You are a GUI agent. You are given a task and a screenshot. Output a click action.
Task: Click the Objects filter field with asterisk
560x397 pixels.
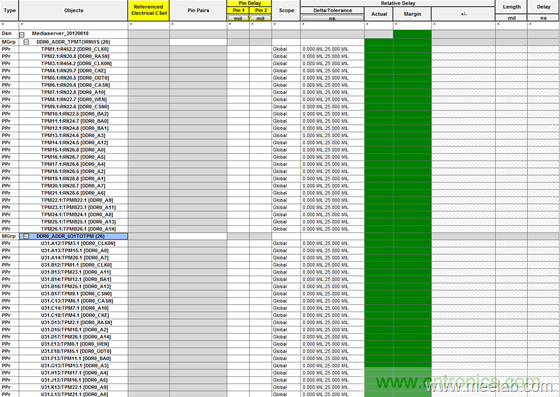[x=73, y=25]
